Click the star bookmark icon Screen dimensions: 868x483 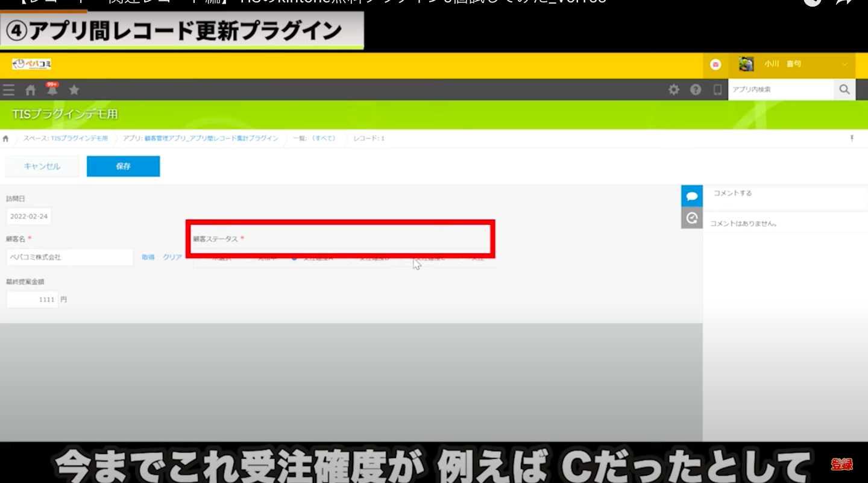[74, 90]
